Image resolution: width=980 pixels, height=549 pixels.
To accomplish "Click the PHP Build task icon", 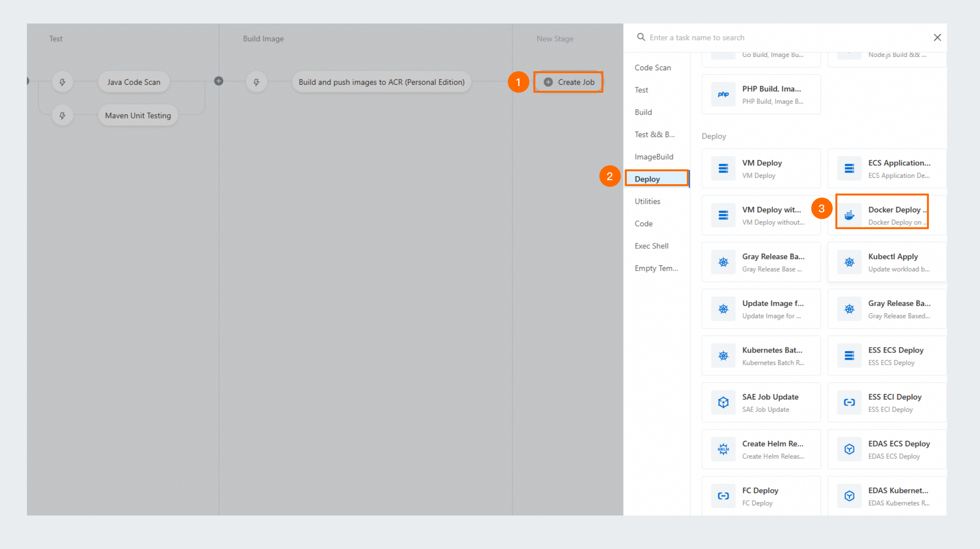I will pyautogui.click(x=723, y=94).
